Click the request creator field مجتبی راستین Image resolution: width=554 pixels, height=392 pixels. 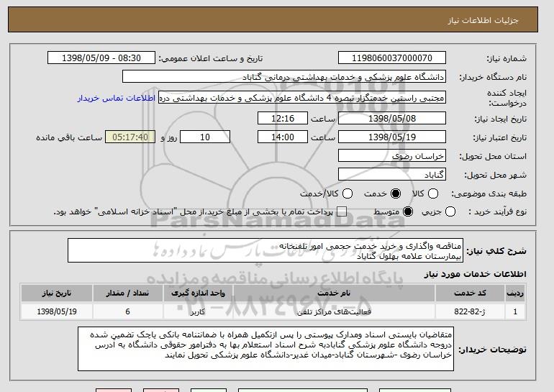302,98
